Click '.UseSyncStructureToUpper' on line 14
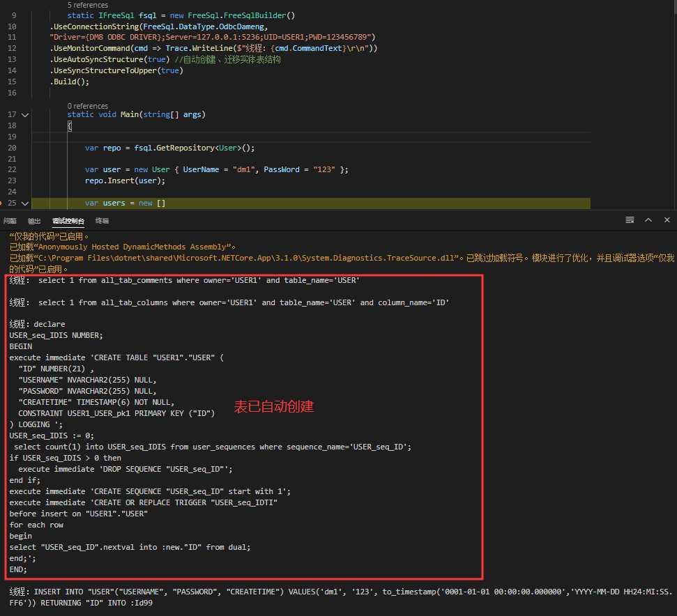 click(103, 71)
